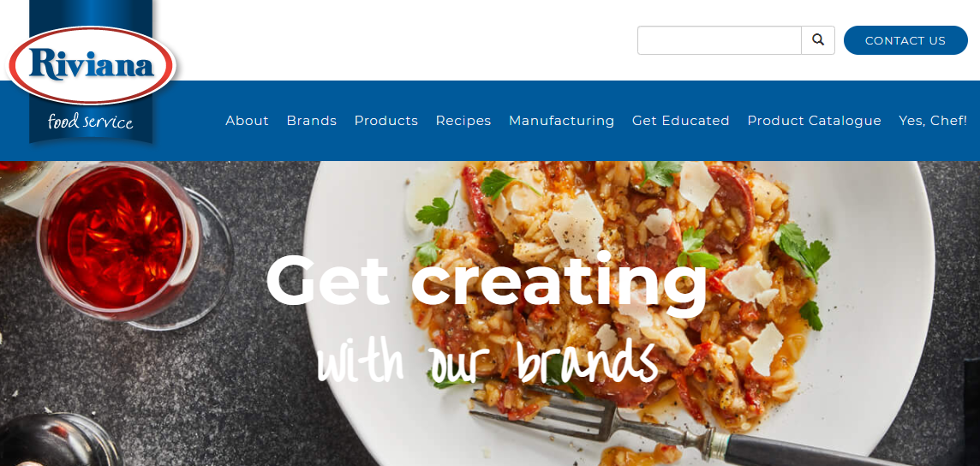Click the Get creating hero headline

(487, 279)
